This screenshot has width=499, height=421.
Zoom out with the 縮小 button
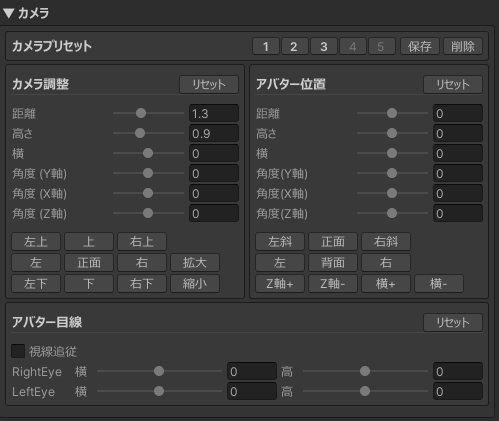click(195, 284)
